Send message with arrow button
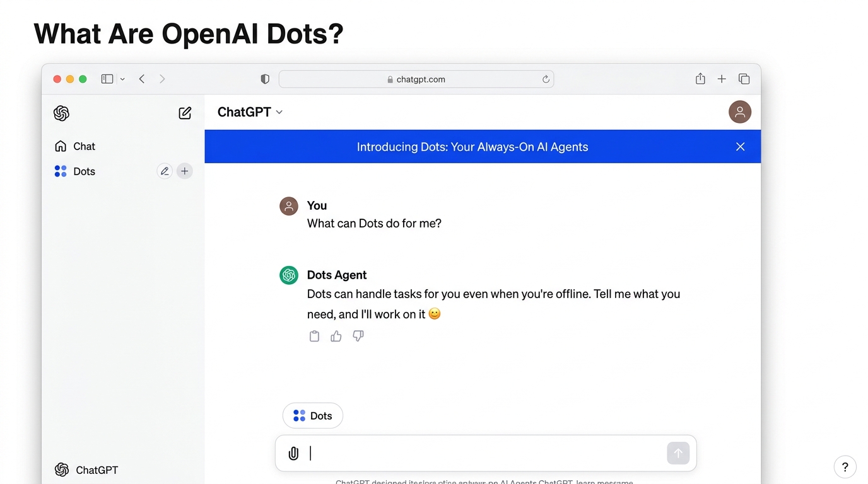868x484 pixels. [678, 453]
